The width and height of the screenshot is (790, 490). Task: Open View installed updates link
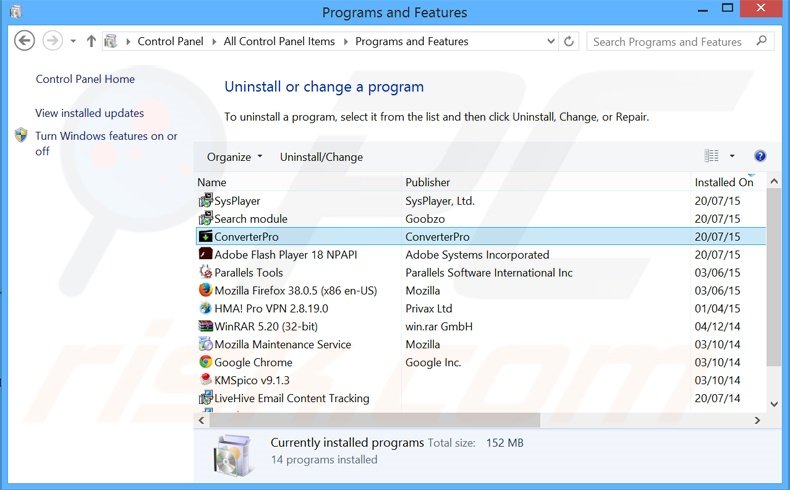click(x=90, y=113)
